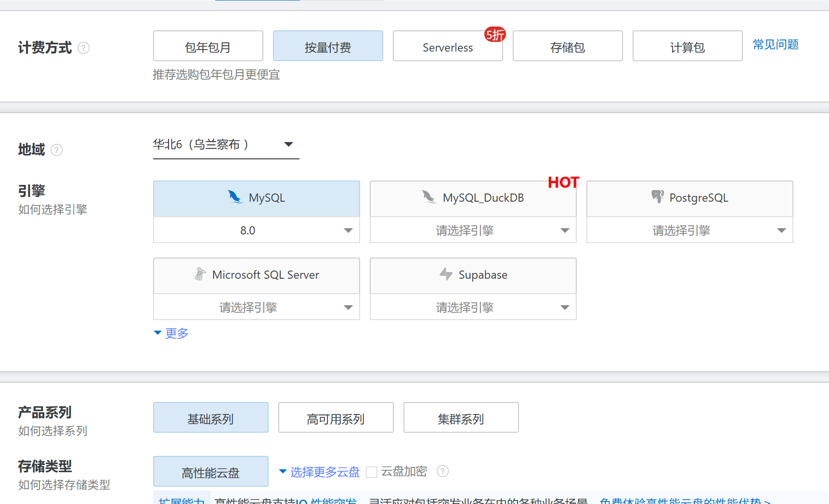Expand 更多 engines list
The width and height of the screenshot is (829, 504).
pos(171,334)
